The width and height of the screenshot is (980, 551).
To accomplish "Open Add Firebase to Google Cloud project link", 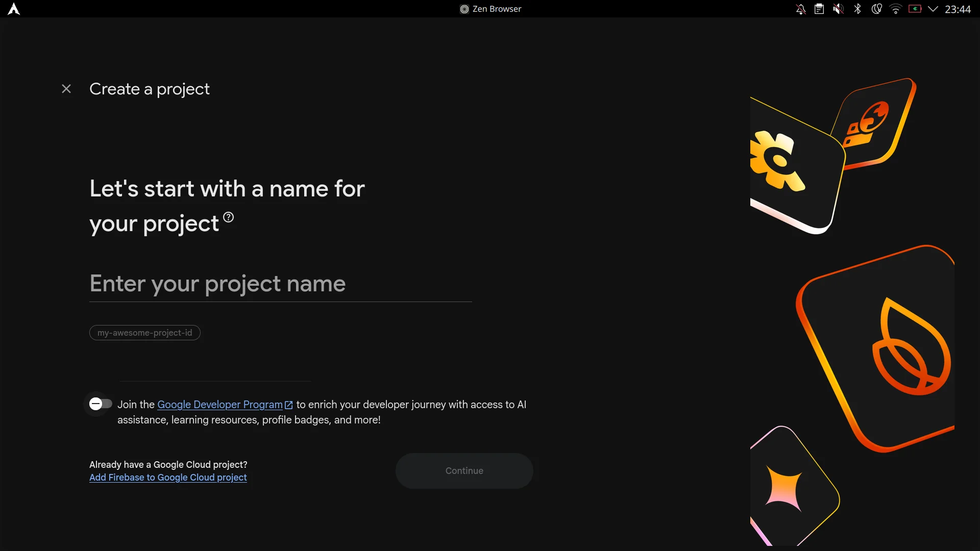I will pos(168,478).
